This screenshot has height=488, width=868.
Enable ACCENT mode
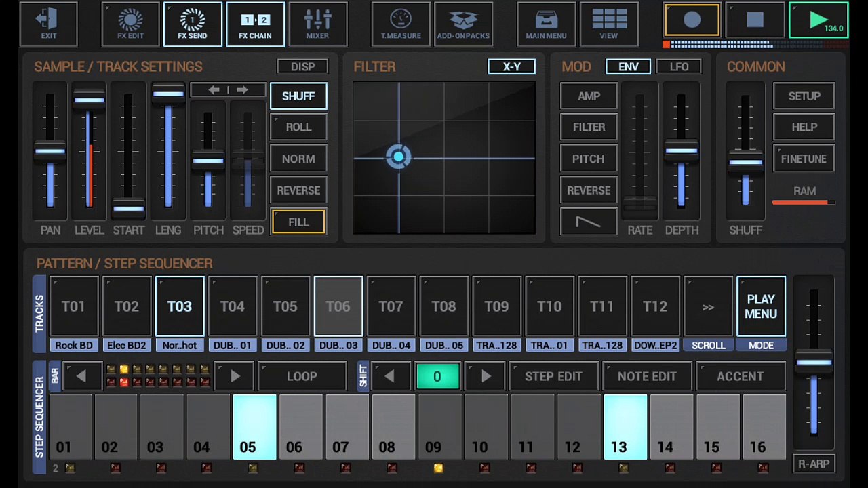click(740, 376)
